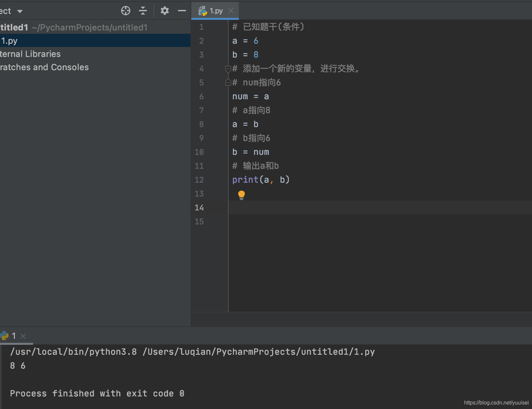The image size is (532, 409).
Task: Collapse the comment fold marker on line 4
Action: [x=228, y=69]
